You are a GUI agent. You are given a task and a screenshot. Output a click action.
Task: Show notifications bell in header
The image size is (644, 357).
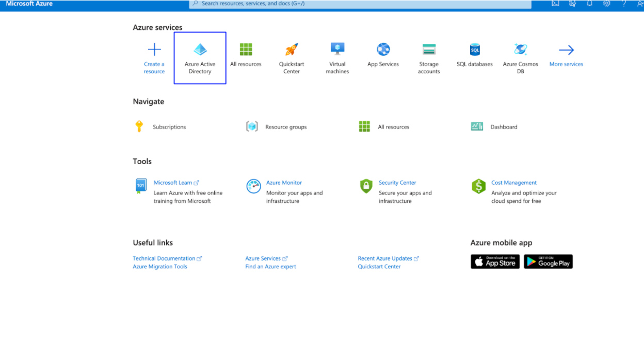(x=589, y=4)
